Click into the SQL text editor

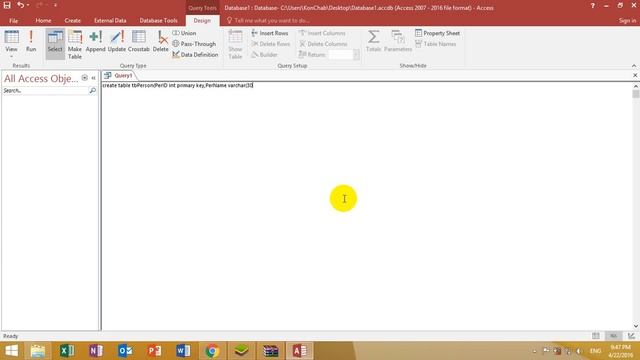[x=367, y=206]
